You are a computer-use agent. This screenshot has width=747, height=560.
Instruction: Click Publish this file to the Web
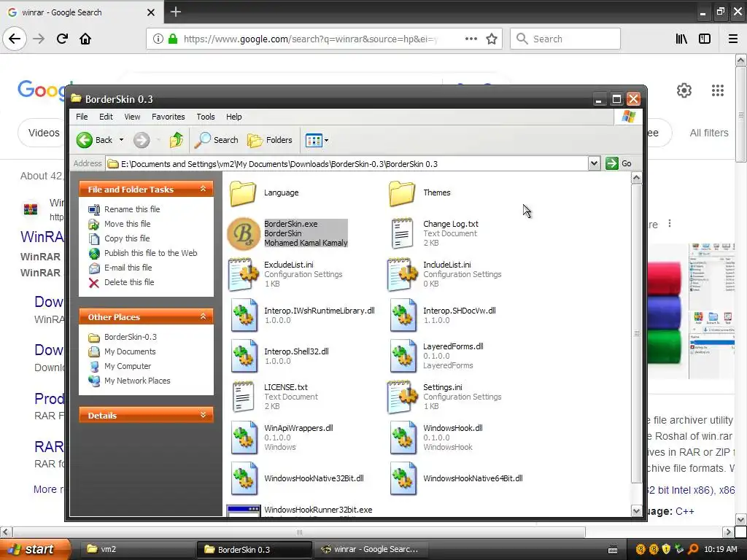(150, 253)
